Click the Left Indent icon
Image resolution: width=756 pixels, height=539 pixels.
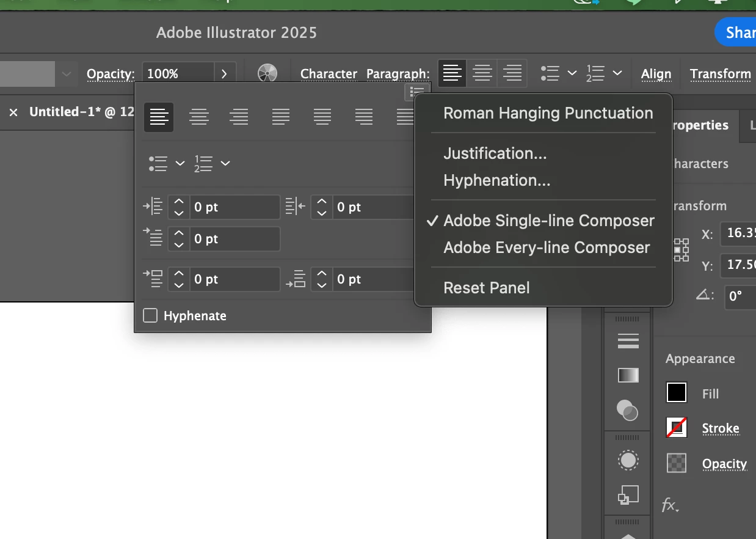click(153, 207)
